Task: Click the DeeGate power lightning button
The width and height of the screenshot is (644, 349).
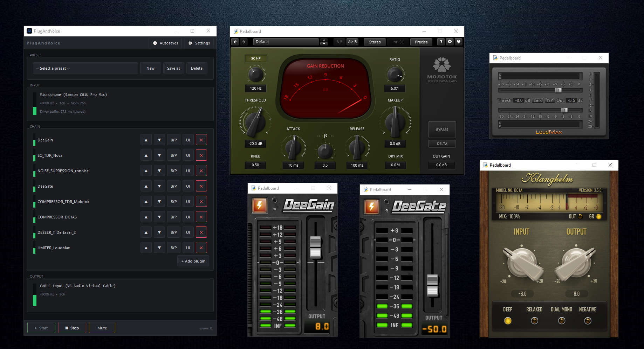Action: pyautogui.click(x=372, y=207)
